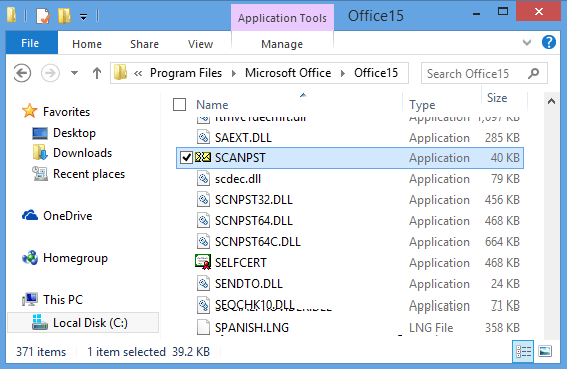Click the SAEXT.DLL file icon
This screenshot has height=369, width=567.
(x=204, y=137)
